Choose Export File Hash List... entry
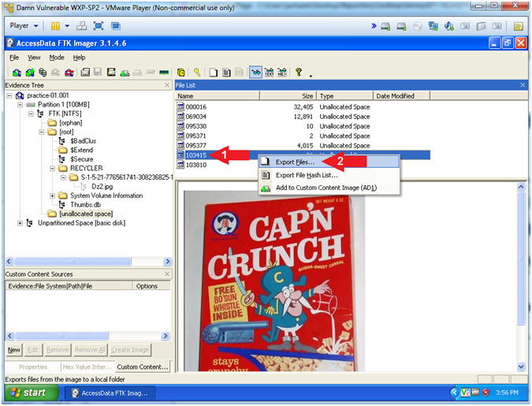Image resolution: width=532 pixels, height=406 pixels. click(329, 175)
